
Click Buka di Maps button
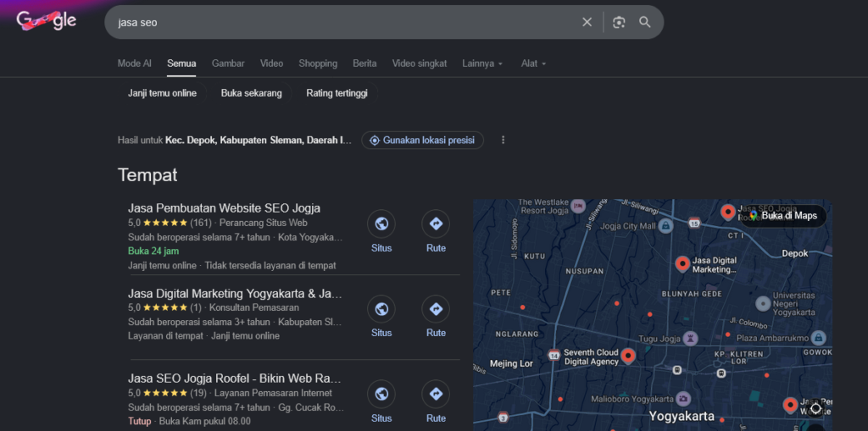[782, 216]
